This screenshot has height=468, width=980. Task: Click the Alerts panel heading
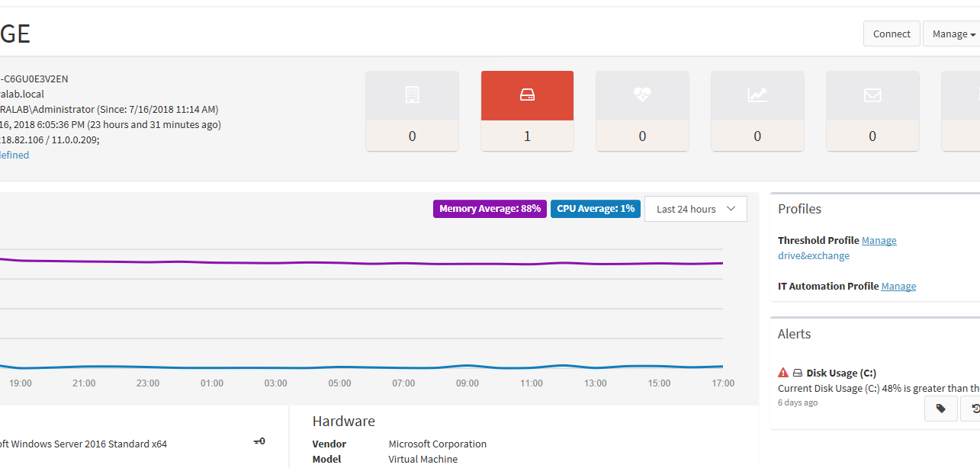(x=795, y=334)
